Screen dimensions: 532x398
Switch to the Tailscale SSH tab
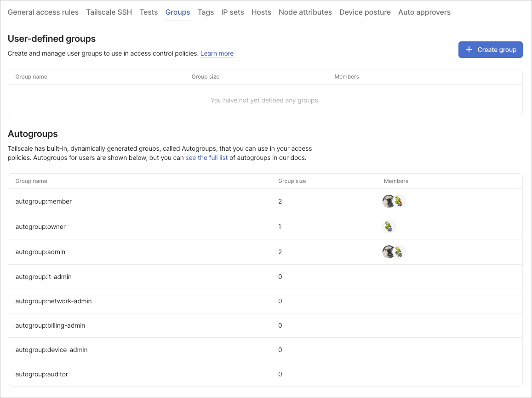(109, 12)
